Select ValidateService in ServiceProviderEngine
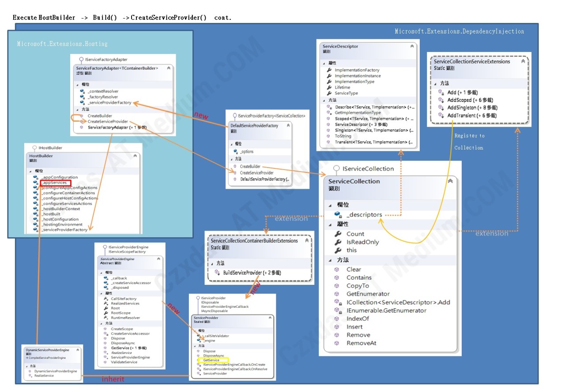The image size is (565, 392). pyautogui.click(x=124, y=362)
